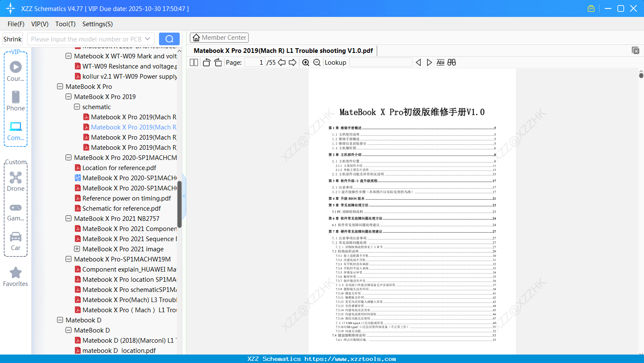Image resolution: width=644 pixels, height=363 pixels.
Task: Rotate the PDF page clockwise
Action: 218,63
